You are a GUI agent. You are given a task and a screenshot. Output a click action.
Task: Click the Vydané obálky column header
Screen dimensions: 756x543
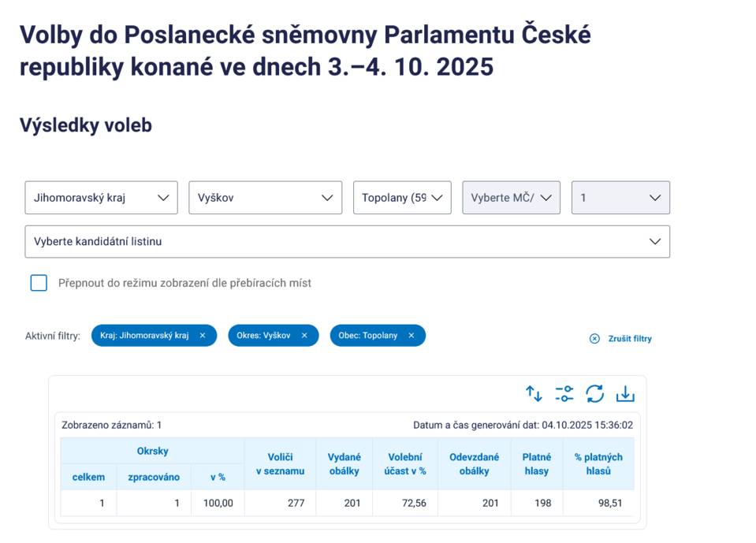tap(344, 464)
